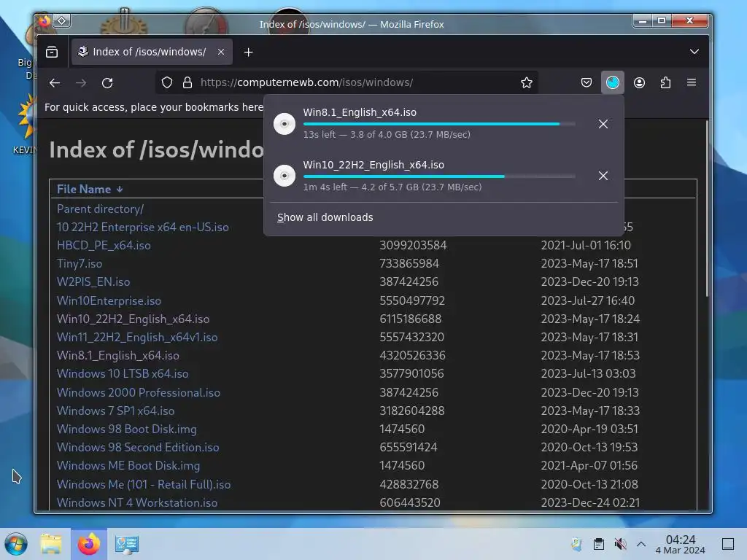Open Windows NT 4 Workstation.iso link
Image resolution: width=747 pixels, height=560 pixels.
tap(136, 503)
